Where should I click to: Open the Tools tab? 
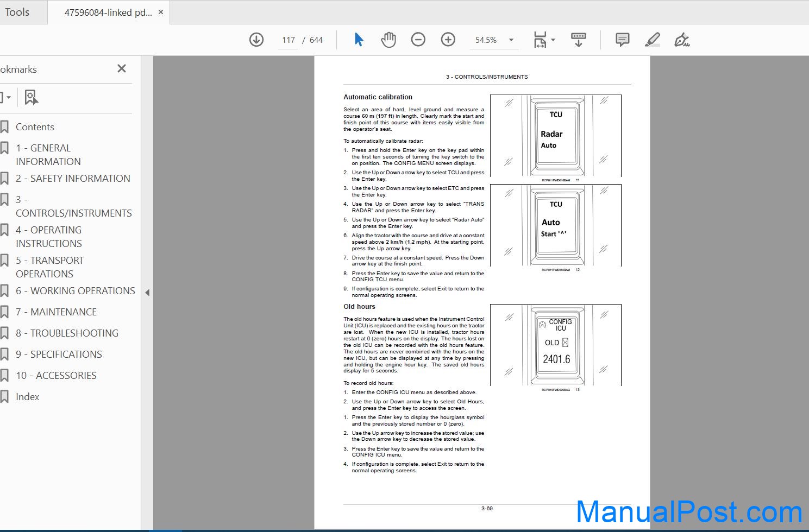point(17,12)
